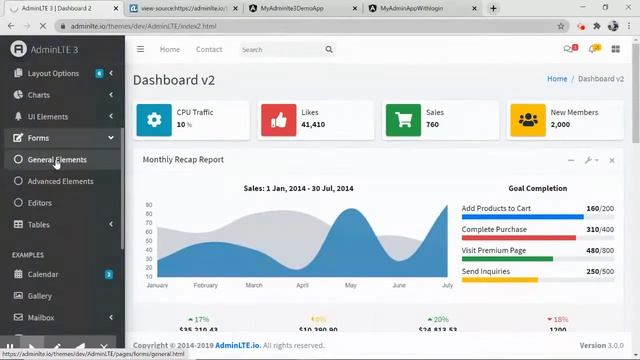The image size is (640, 360).
Task: Open wrench tools dropdown in Monthly Recap
Action: (x=591, y=160)
